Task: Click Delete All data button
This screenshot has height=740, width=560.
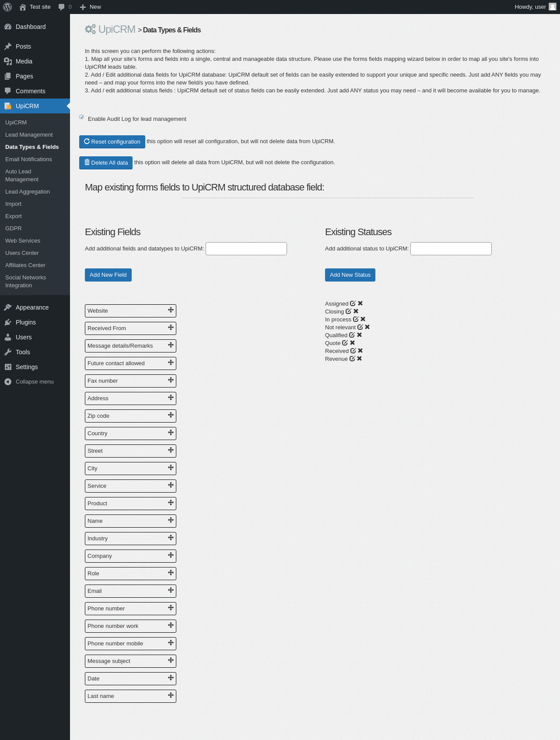Action: (106, 163)
